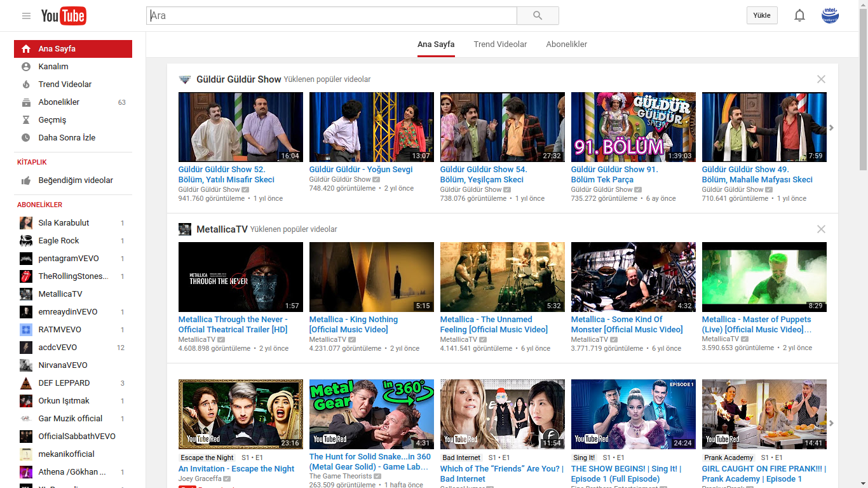
Task: Click the Eagle Rock channel avatar
Action: click(x=26, y=241)
